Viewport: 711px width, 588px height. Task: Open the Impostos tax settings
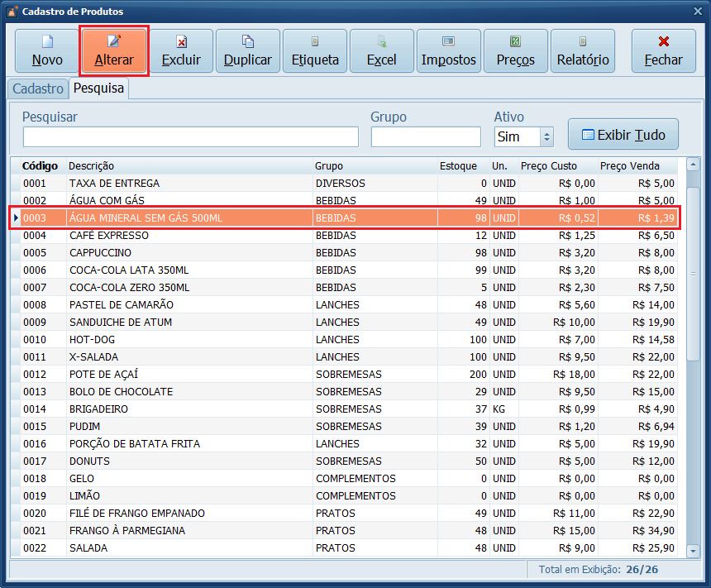click(x=449, y=51)
